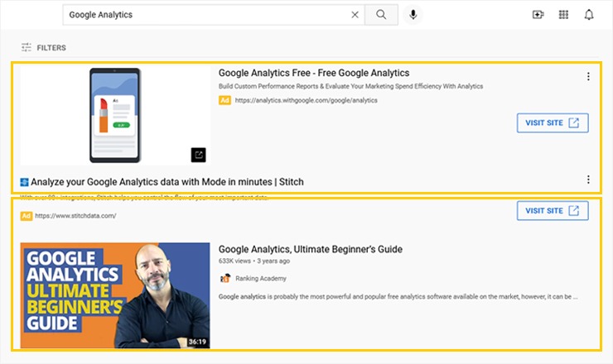This screenshot has width=613, height=364.
Task: Open the YouTube apps grid icon
Action: click(x=563, y=15)
